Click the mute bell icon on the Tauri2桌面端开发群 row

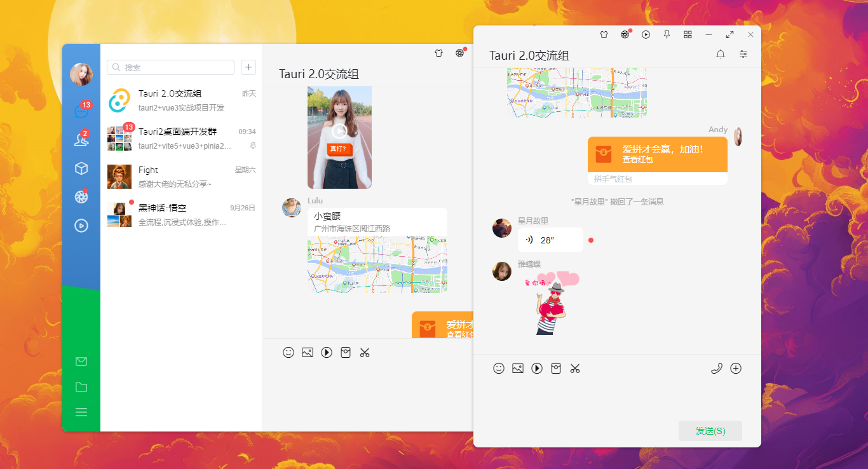[x=253, y=146]
